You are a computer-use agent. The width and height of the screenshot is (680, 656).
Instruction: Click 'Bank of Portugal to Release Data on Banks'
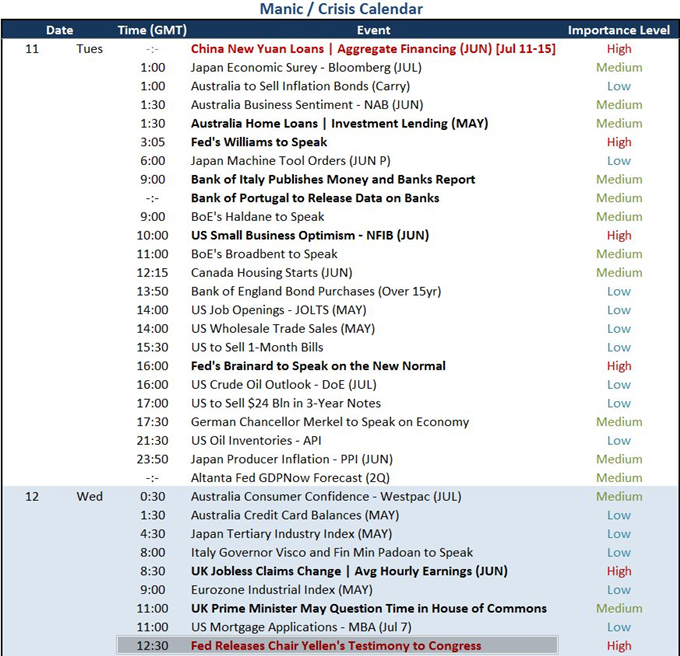click(315, 198)
